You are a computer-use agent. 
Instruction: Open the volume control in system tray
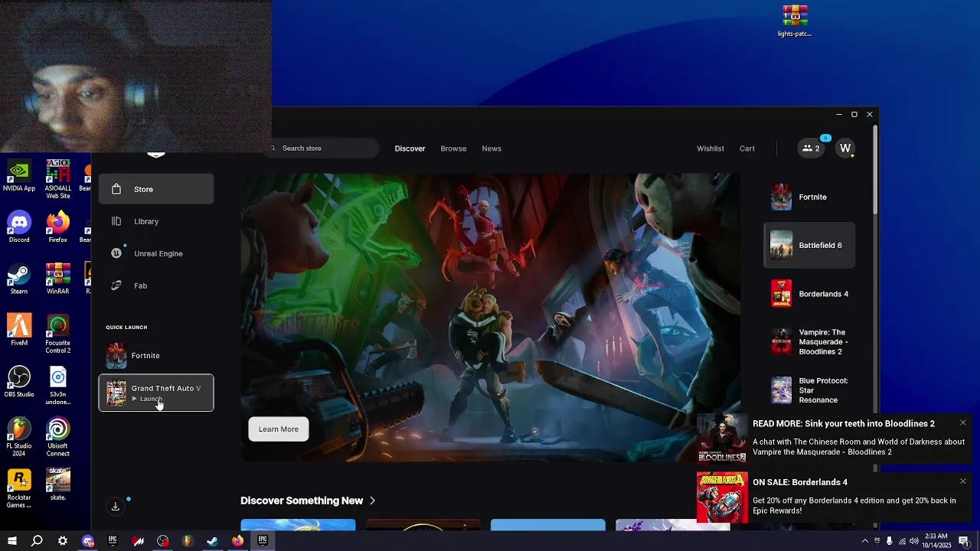coord(914,541)
